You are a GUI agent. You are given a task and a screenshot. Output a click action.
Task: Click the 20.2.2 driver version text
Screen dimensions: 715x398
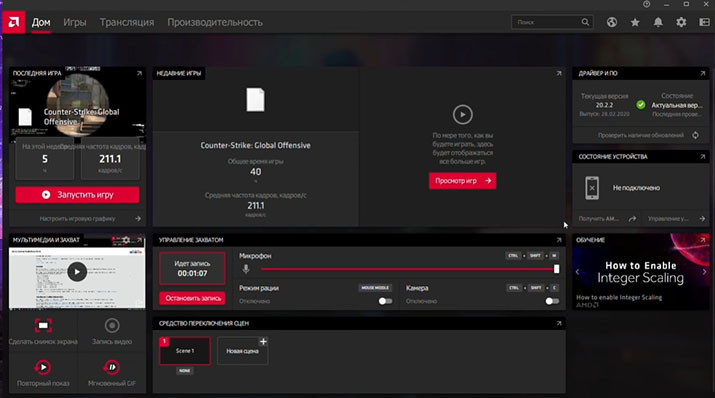tap(604, 105)
